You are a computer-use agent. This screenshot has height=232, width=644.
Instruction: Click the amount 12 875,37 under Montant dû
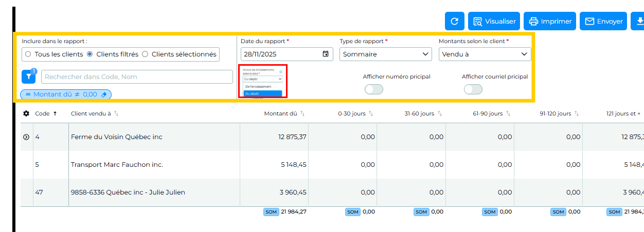pyautogui.click(x=293, y=137)
